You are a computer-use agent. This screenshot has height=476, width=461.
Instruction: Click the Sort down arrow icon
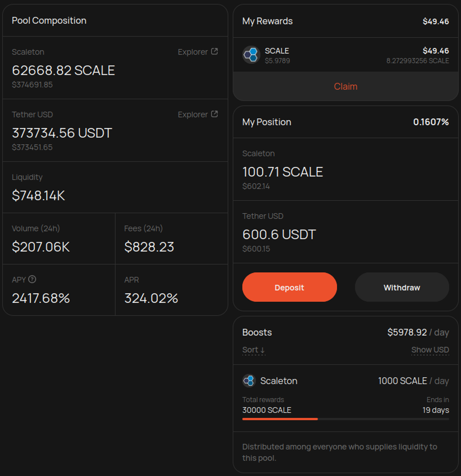coord(262,350)
